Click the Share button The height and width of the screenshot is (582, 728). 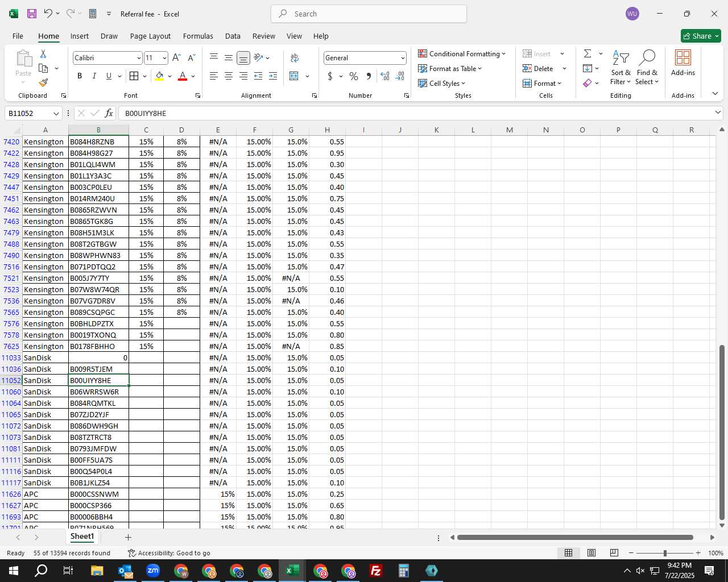tap(701, 36)
